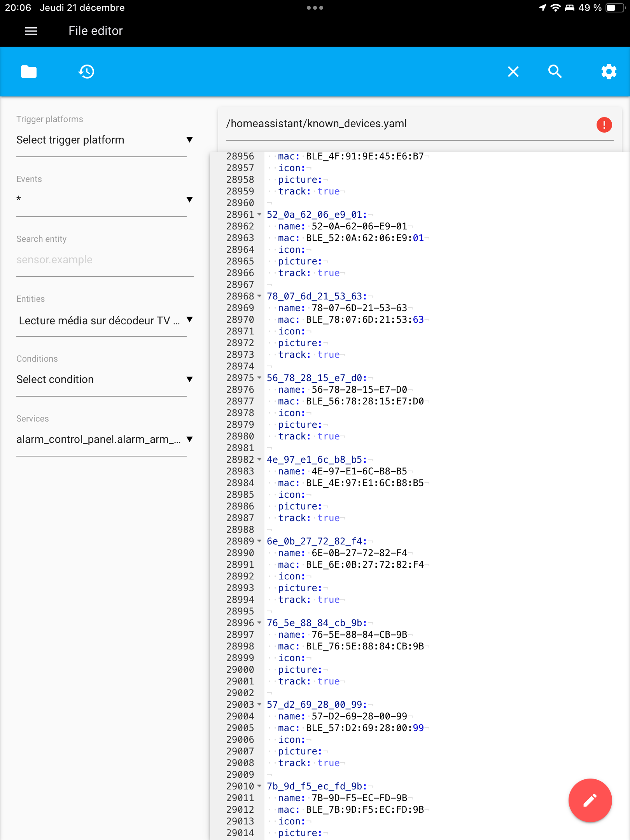
Task: Open the Events dropdown
Action: (x=105, y=200)
